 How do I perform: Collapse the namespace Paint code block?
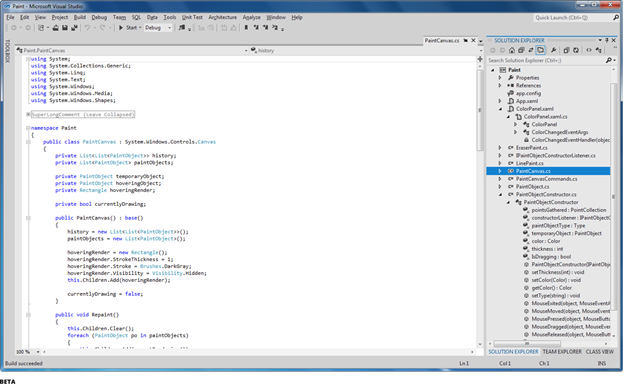(28, 128)
